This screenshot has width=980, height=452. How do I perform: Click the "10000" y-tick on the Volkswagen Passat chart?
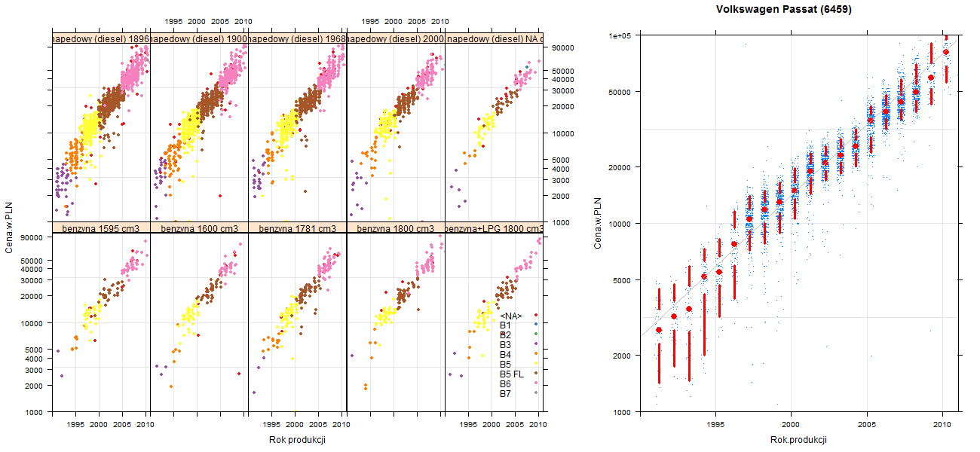point(620,223)
